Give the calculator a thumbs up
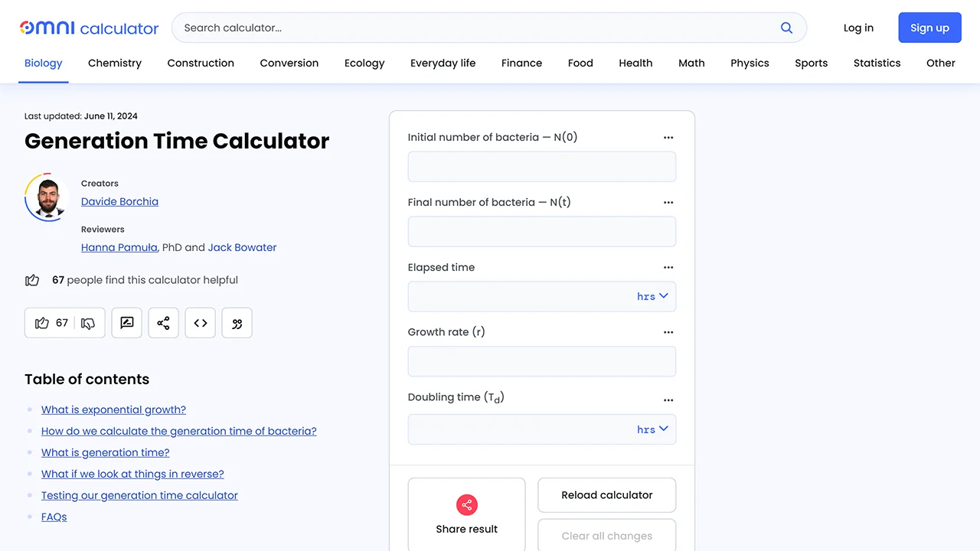 [43, 323]
